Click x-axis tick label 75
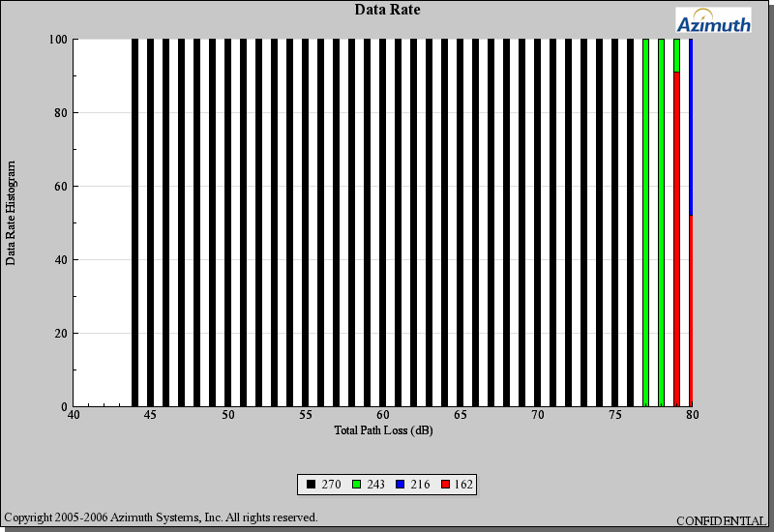 tap(615, 415)
